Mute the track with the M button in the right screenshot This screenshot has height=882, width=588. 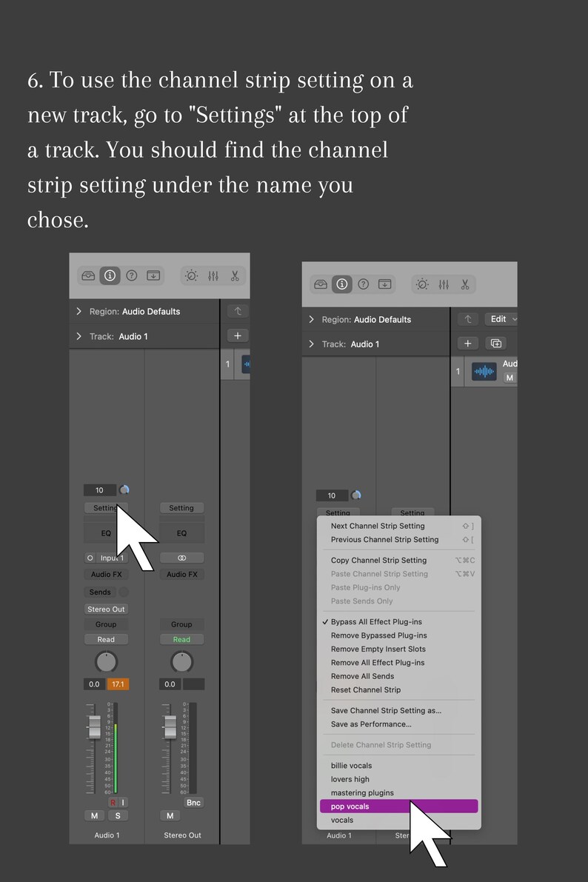[510, 378]
